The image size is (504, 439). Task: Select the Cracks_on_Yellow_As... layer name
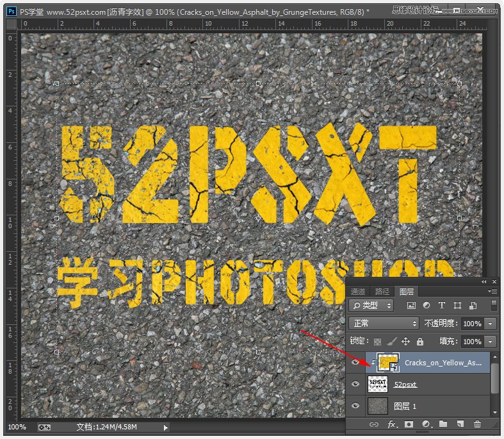pyautogui.click(x=443, y=363)
